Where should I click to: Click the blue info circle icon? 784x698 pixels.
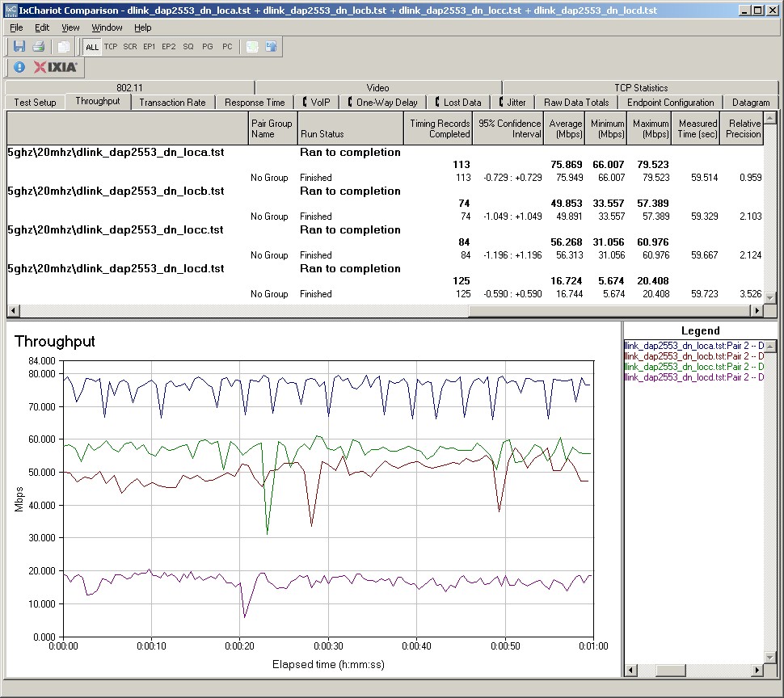[x=19, y=67]
